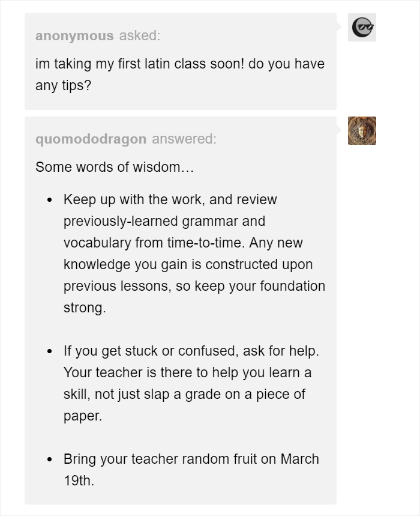Click "Bring your teacher random fruit" line
The width and height of the screenshot is (420, 516).
coord(191,460)
